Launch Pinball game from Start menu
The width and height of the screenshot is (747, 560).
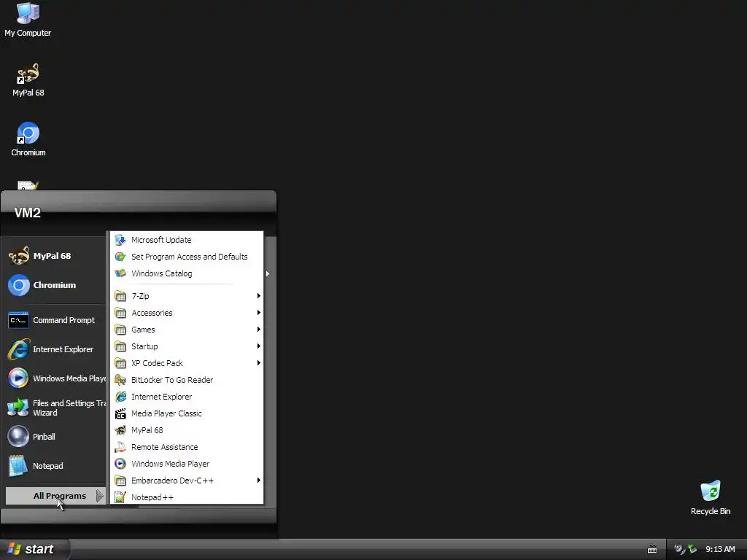coord(55,437)
